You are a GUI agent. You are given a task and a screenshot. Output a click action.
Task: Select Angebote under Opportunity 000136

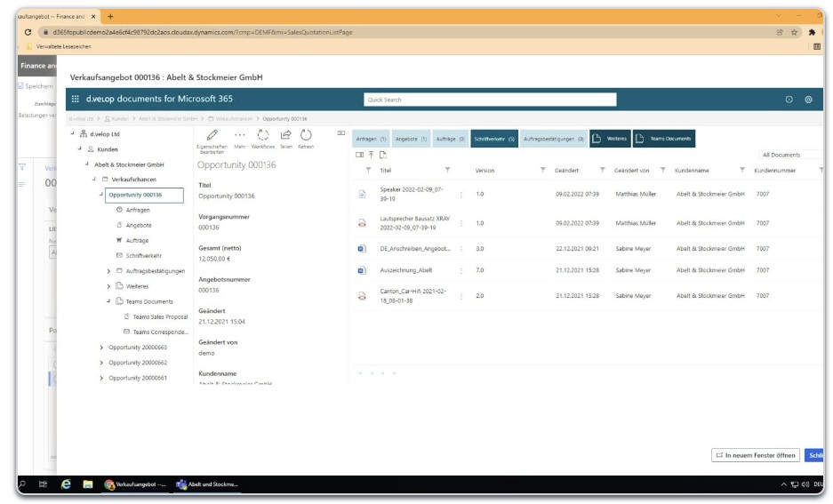click(139, 226)
